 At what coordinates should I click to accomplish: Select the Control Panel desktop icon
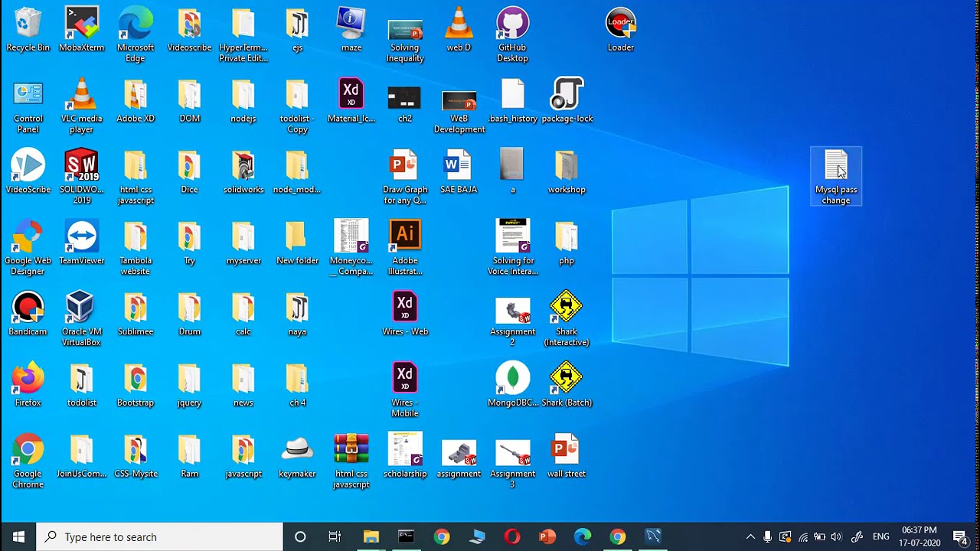point(28,106)
